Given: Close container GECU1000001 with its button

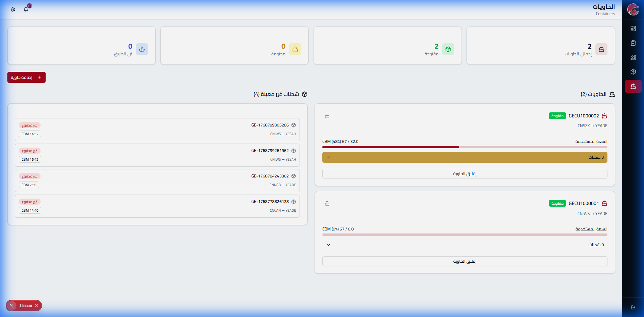Looking at the screenshot, I should [465, 261].
